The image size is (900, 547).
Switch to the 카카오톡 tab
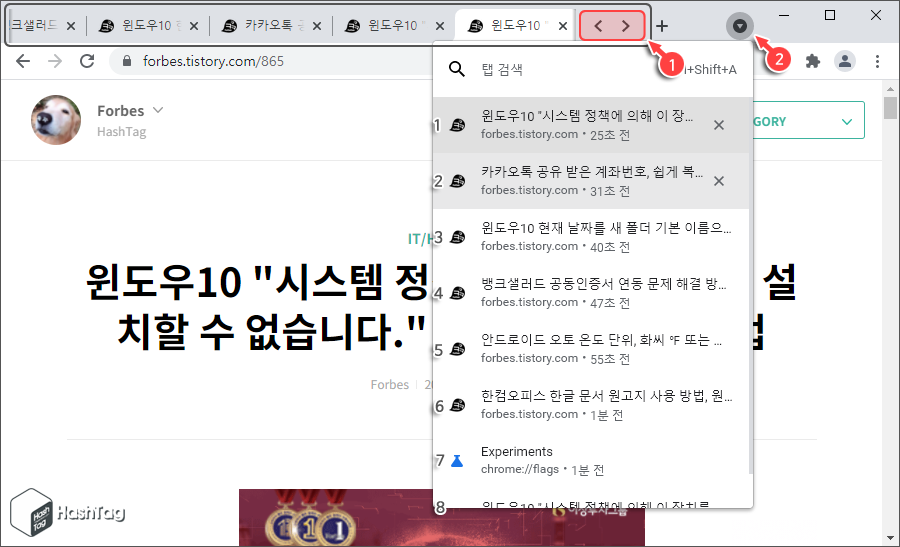pos(263,26)
